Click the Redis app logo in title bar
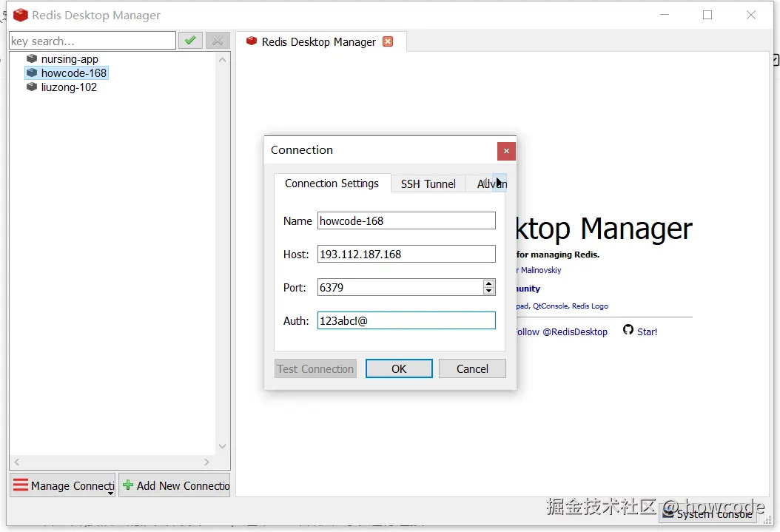780x532 pixels. click(x=21, y=15)
